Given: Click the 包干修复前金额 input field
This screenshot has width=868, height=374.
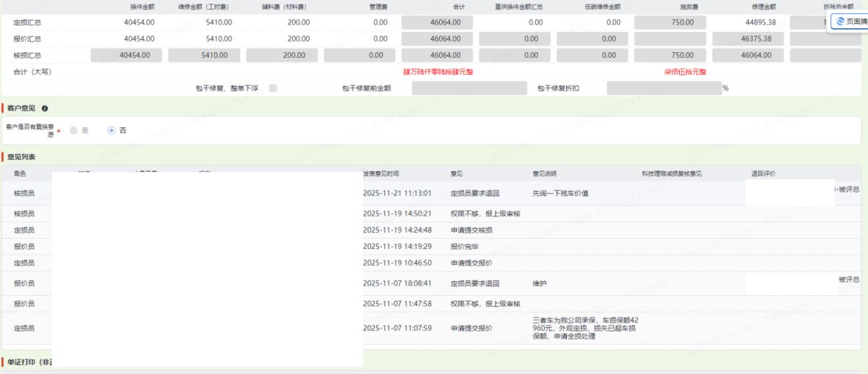Looking at the screenshot, I should [469, 88].
